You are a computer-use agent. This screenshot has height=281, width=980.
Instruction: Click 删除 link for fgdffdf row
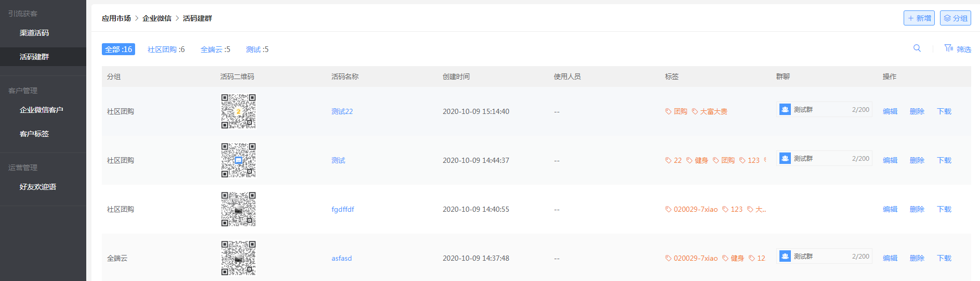click(x=917, y=209)
